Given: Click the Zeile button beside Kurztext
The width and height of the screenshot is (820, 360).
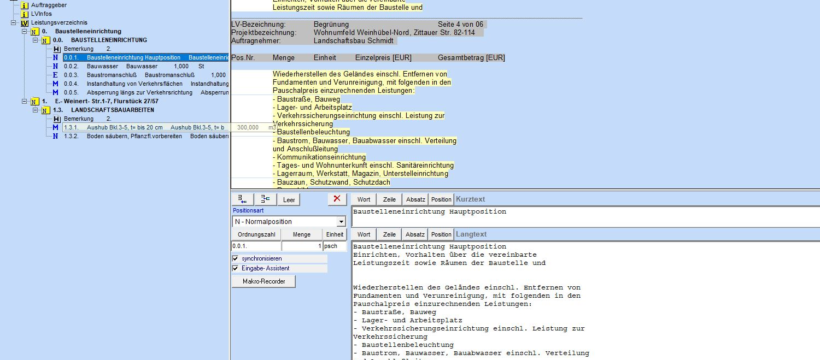Looking at the screenshot, I should coord(389,199).
